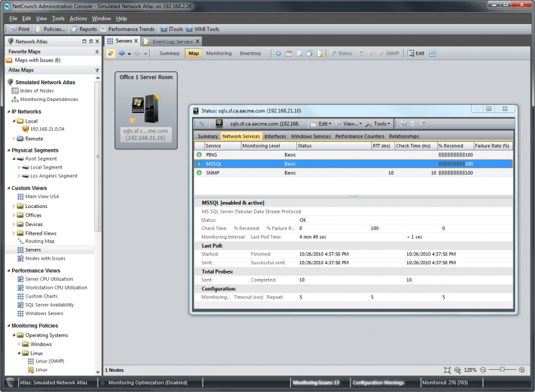Screen dimensions: 535x392
Task: Launch WMI Tools from the toolbar
Action: (203, 29)
